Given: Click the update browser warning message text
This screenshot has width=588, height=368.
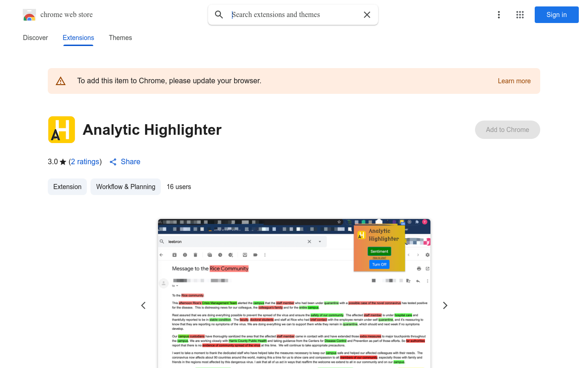Looking at the screenshot, I should (x=169, y=81).
